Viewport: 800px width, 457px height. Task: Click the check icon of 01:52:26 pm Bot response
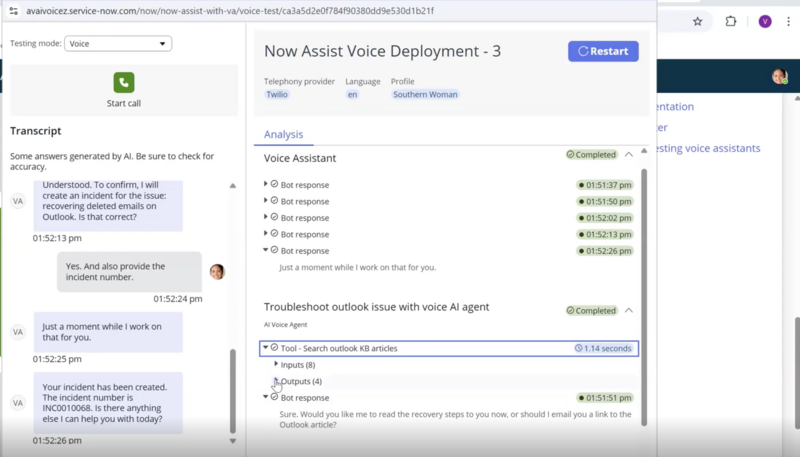click(274, 250)
